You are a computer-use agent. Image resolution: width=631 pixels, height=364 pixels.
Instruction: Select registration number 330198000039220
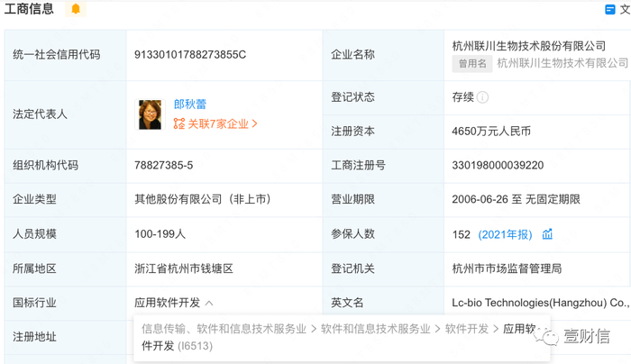point(498,165)
